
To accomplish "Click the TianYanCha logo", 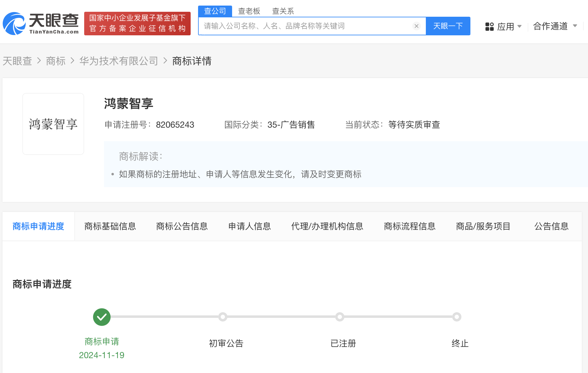I will tap(41, 24).
